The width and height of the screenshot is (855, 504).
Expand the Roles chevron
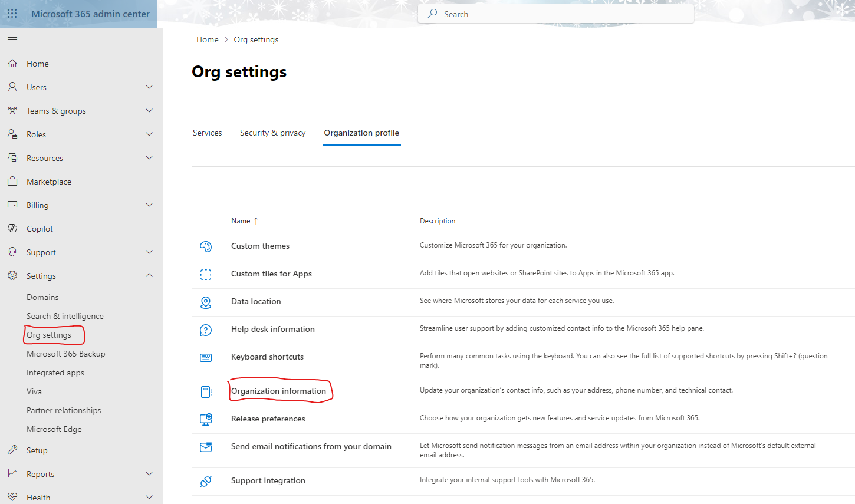[x=149, y=134]
